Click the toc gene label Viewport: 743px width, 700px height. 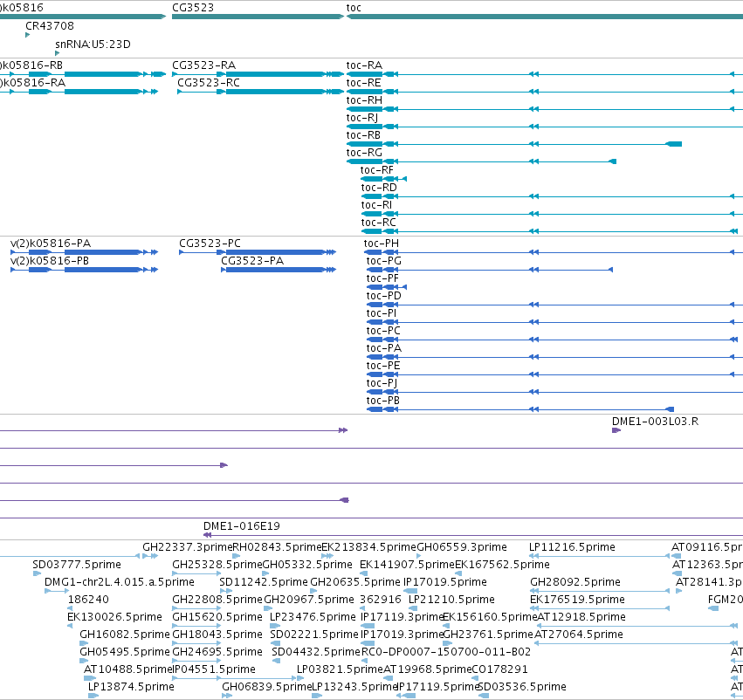coord(354,8)
